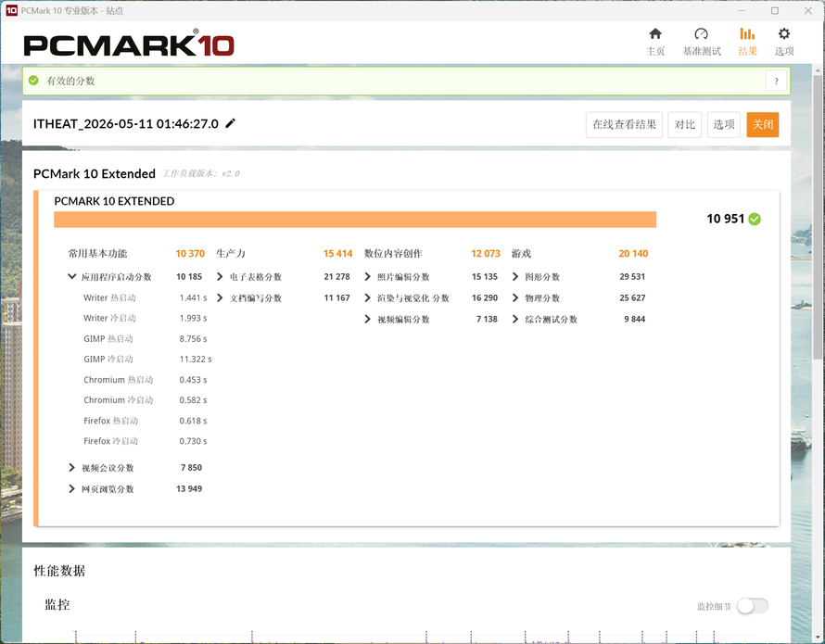The width and height of the screenshot is (825, 644).
Task: Click the 对比 compare button
Action: [684, 125]
